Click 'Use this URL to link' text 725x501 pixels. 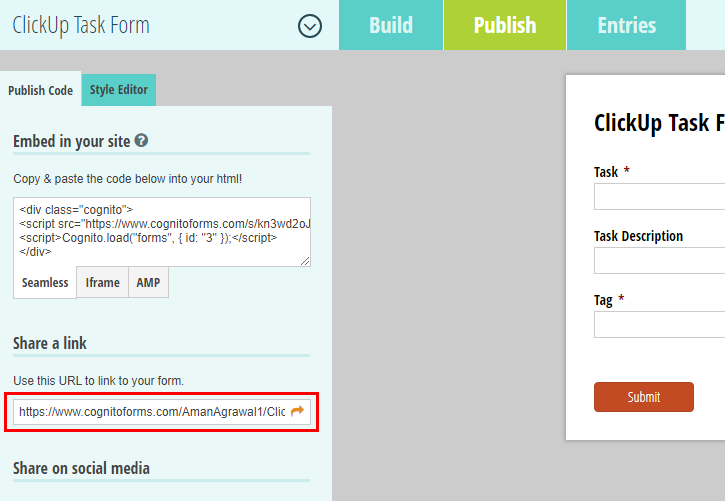(98, 381)
